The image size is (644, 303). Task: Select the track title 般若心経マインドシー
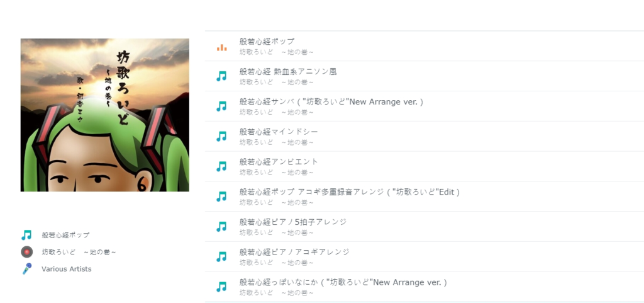(279, 132)
